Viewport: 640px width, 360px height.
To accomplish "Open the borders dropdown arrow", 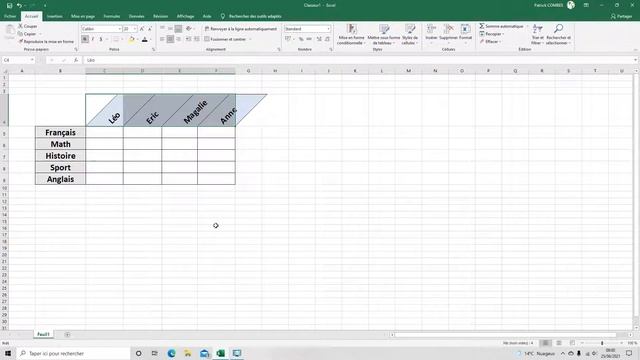I will pos(122,40).
